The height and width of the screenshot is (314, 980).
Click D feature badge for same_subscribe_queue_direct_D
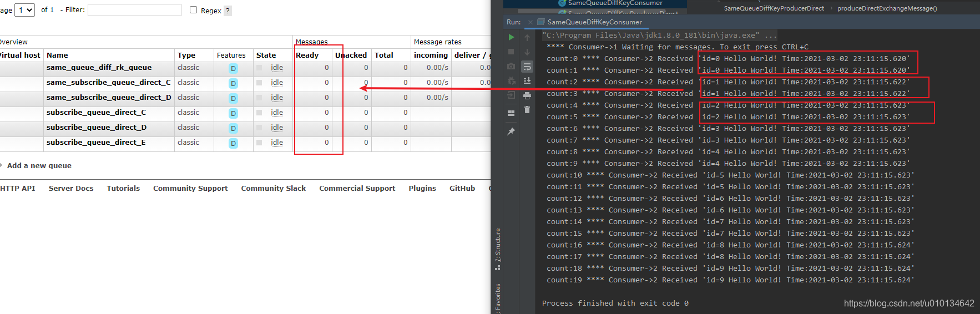[x=233, y=98]
